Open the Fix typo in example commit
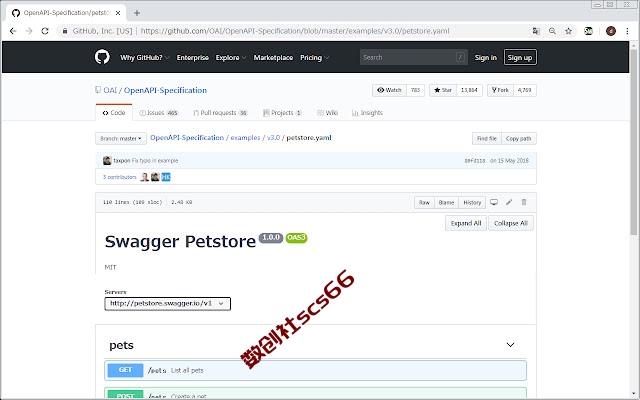Screen dimensions: 640x400 coord(155,160)
